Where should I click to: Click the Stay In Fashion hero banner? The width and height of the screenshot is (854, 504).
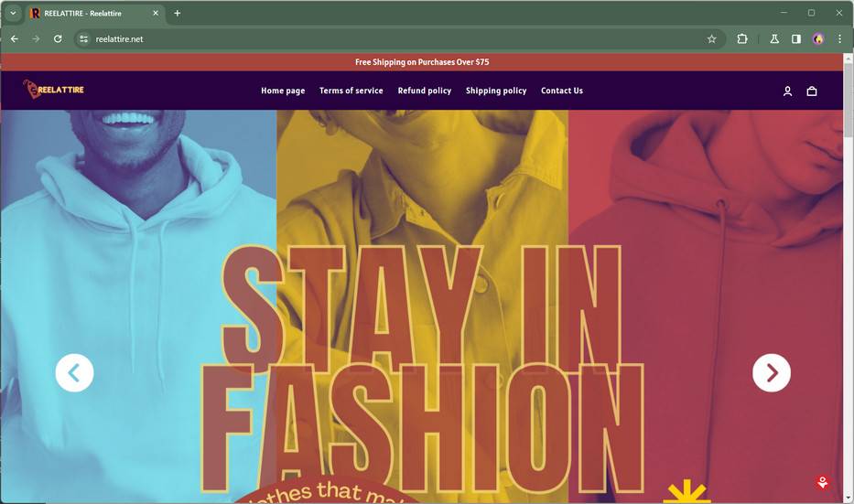pyautogui.click(x=422, y=306)
